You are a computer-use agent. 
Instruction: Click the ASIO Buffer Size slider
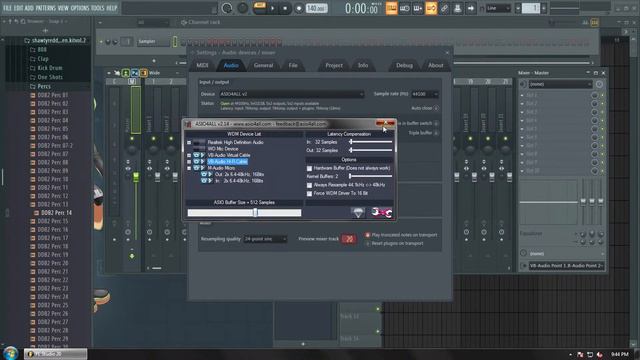click(x=244, y=213)
